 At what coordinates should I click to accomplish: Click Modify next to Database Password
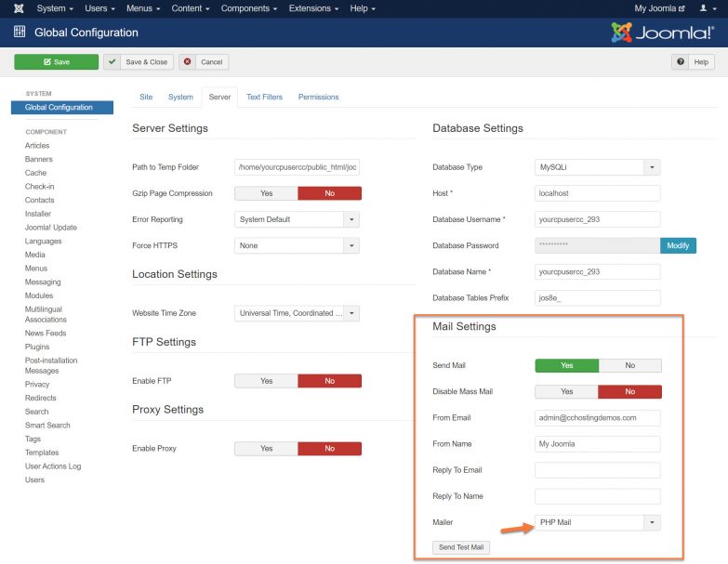tap(678, 245)
